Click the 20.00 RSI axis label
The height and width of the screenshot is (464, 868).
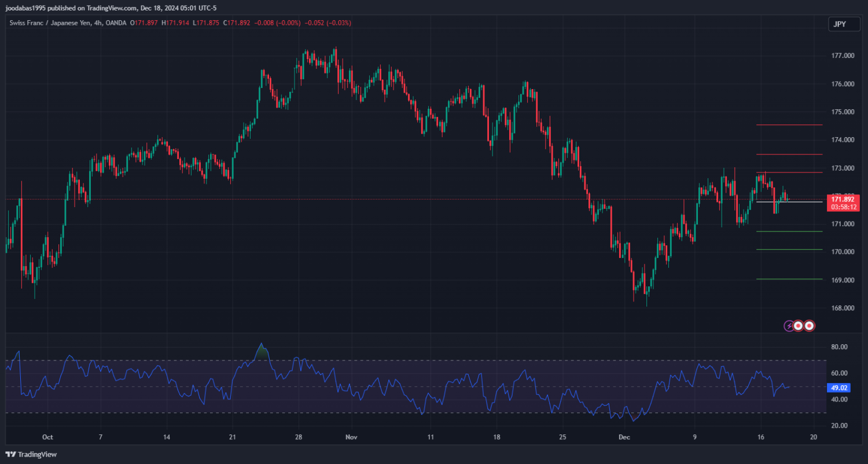(839, 426)
